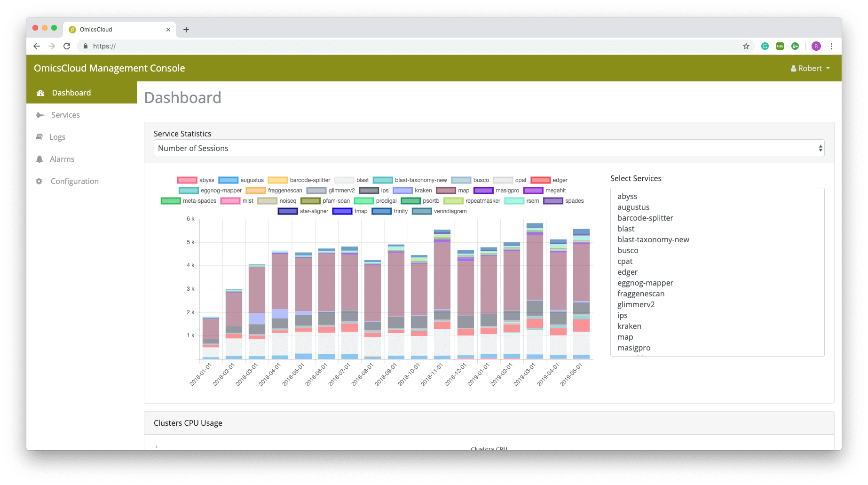Open the CORS extension icon
The width and height of the screenshot is (868, 485).
click(x=780, y=46)
